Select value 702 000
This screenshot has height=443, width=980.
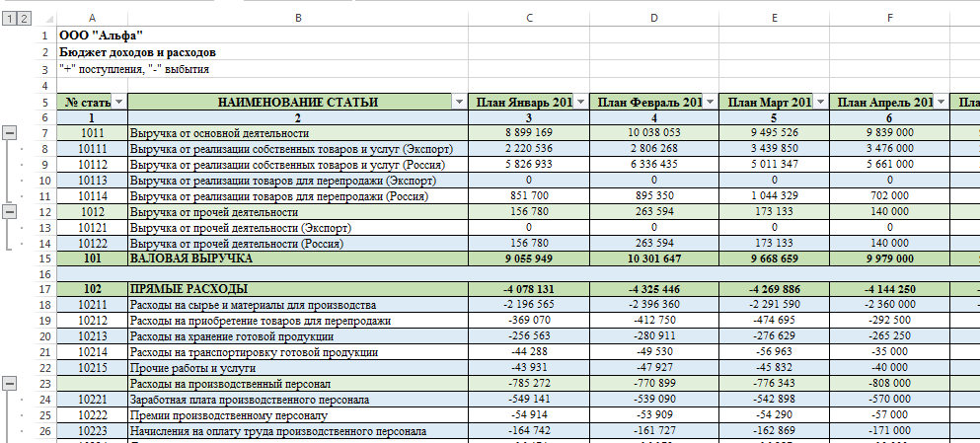890,196
